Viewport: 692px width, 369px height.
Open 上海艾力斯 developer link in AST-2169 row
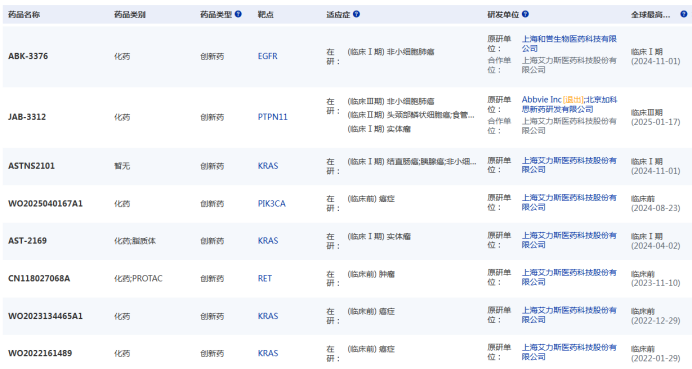pos(569,240)
